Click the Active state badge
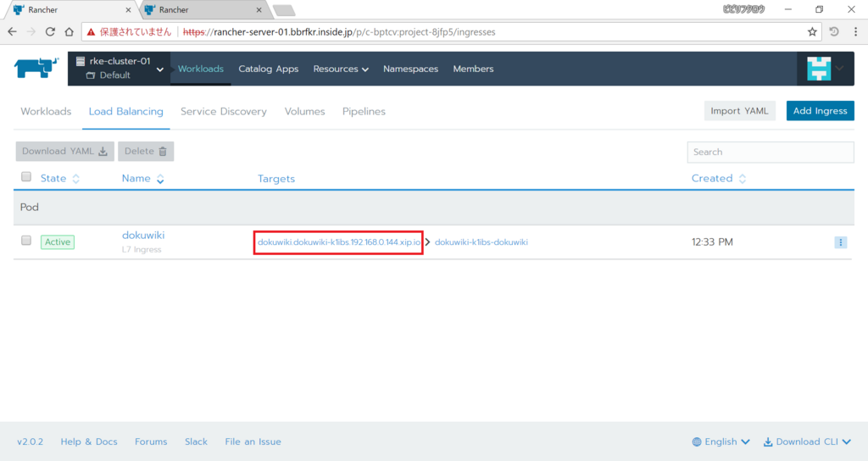Screen dimensions: 868x461 click(x=58, y=242)
